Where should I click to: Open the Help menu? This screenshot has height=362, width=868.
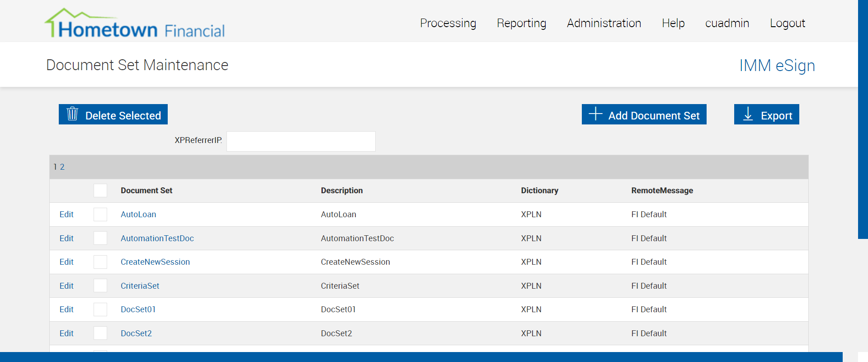pos(673,23)
